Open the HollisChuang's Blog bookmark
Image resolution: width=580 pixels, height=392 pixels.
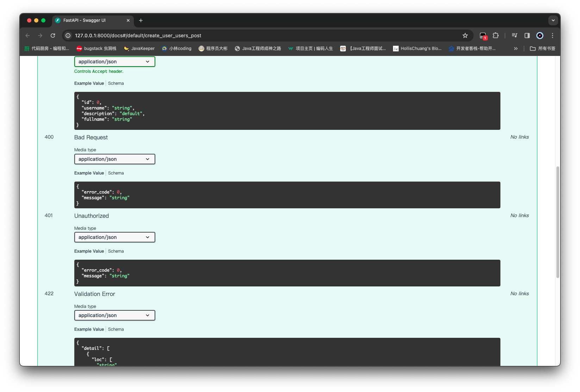(x=417, y=49)
